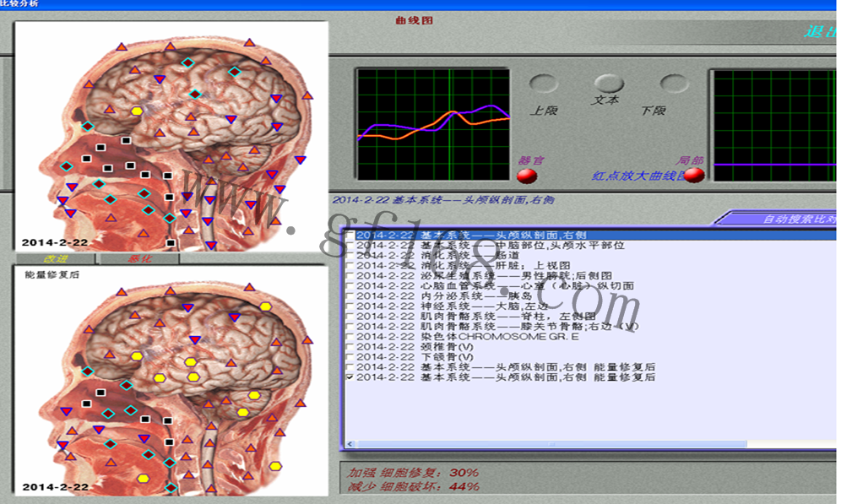Click the yellow hexagon marker on upper brain scan
The width and height of the screenshot is (841, 504).
click(137, 111)
